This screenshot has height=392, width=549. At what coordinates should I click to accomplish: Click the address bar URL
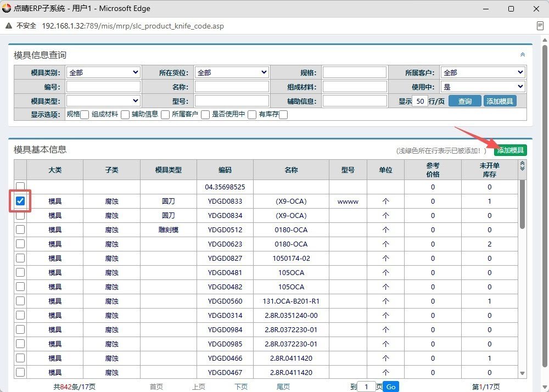coord(133,26)
